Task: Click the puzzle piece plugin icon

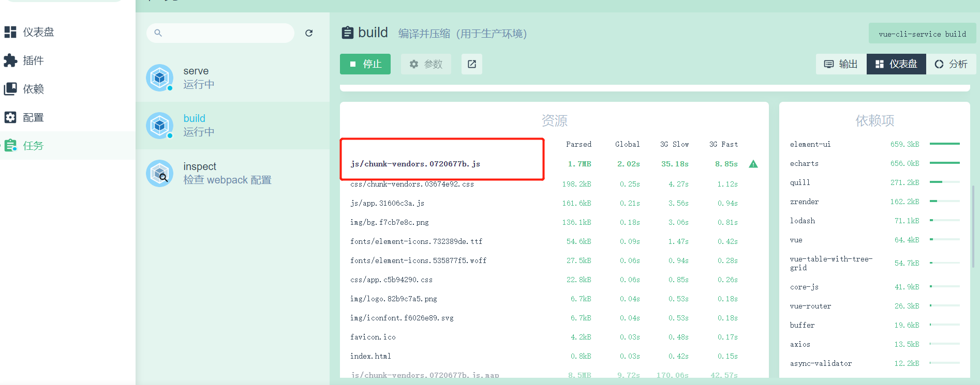Action: pyautogui.click(x=10, y=60)
